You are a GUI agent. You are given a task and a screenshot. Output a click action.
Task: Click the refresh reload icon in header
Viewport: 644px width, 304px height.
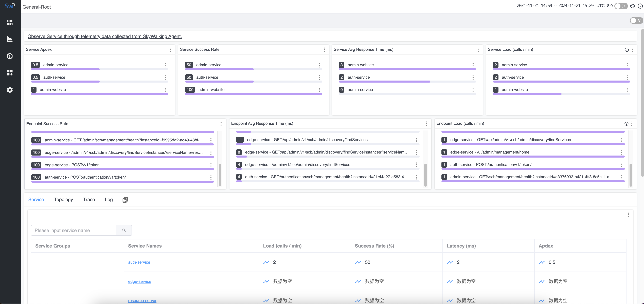pyautogui.click(x=633, y=6)
